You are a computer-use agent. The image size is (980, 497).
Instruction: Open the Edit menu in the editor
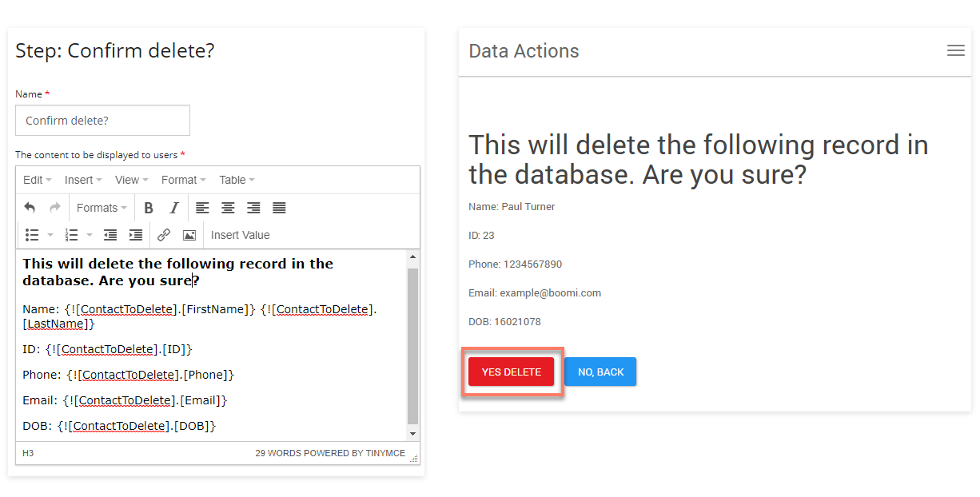click(37, 180)
